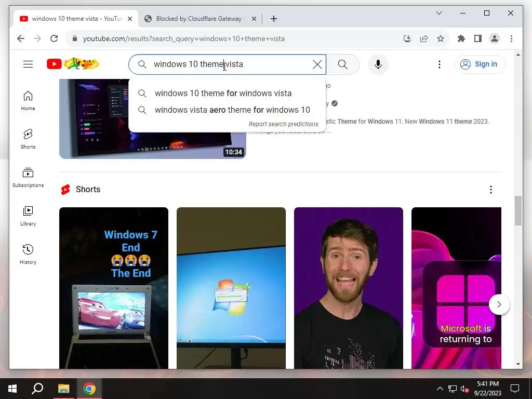
Task: Click the magnifier search button
Action: click(343, 64)
